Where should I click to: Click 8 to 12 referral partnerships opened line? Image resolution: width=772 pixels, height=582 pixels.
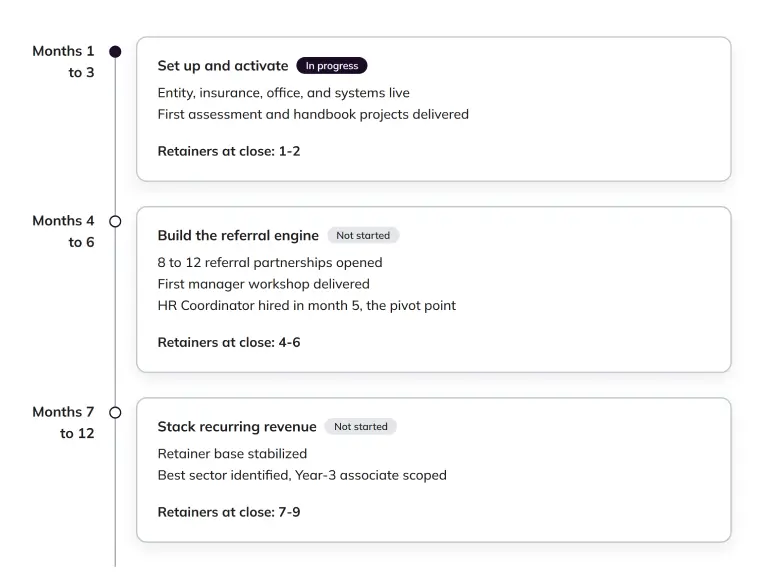(x=270, y=262)
